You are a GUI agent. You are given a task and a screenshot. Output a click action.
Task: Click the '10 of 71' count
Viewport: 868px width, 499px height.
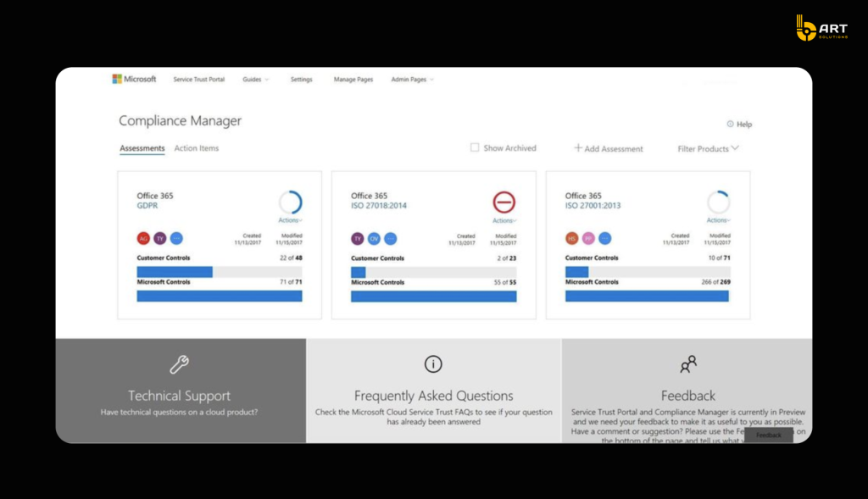(719, 258)
